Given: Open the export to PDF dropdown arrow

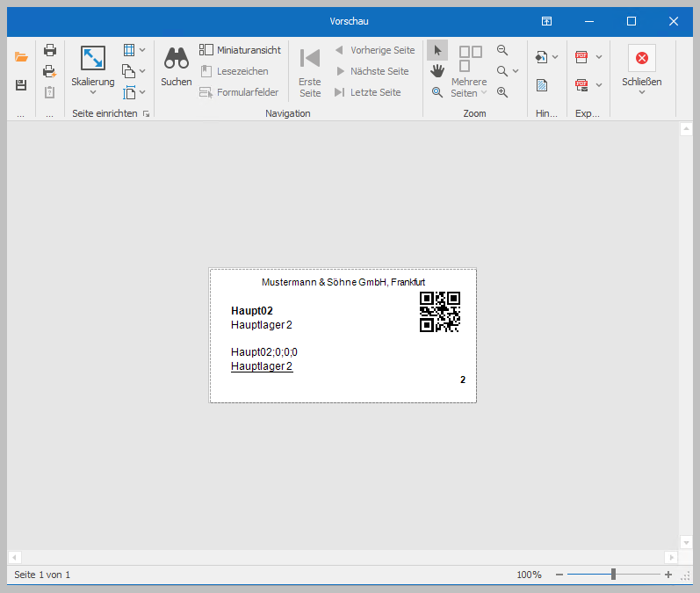Looking at the screenshot, I should 599,57.
